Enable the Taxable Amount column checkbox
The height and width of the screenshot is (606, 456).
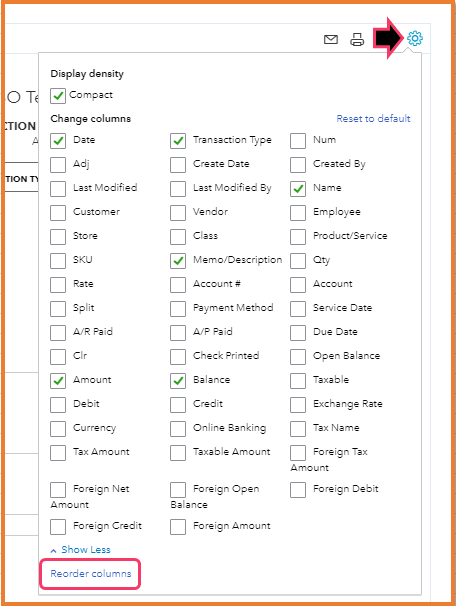[x=178, y=452]
